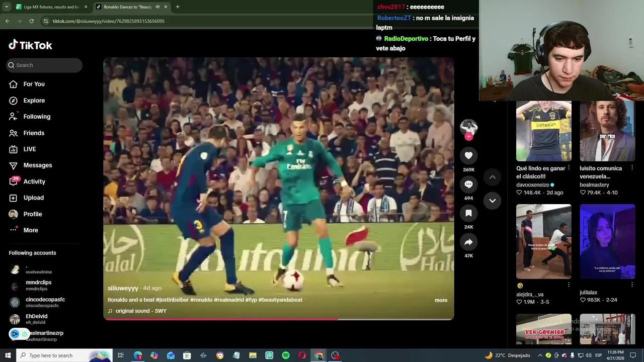Seek on the video progress bar
Screen dimensions: 644x362
tap(278, 319)
